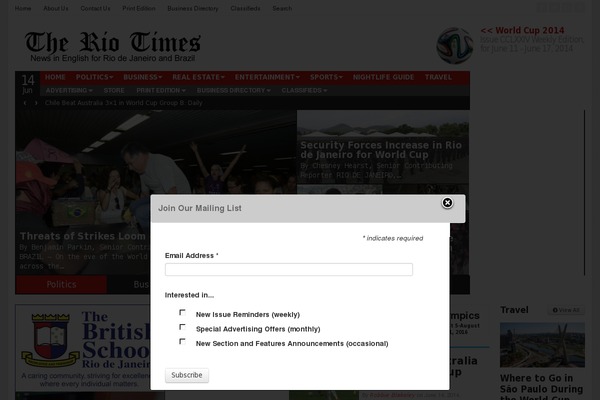Open TRAVEL menu item
Screen dimensions: 600x400
tap(438, 77)
